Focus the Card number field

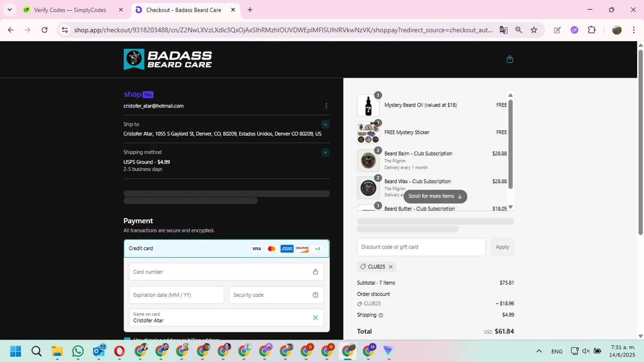(226, 272)
